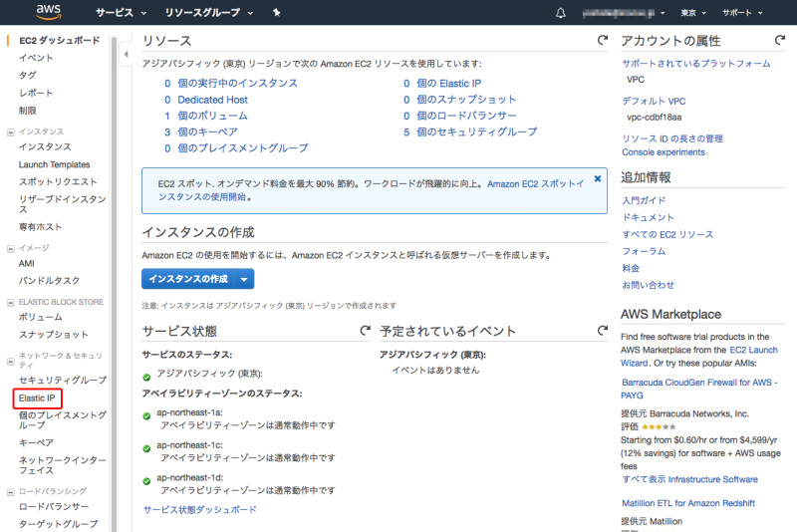This screenshot has width=797, height=532.
Task: Refresh the サービス状態 section
Action: tap(365, 331)
